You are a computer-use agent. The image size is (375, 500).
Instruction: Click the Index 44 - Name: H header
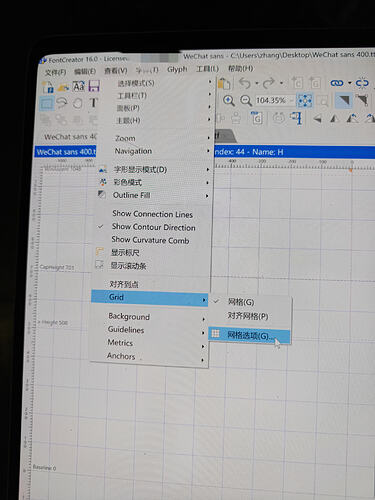tap(249, 152)
